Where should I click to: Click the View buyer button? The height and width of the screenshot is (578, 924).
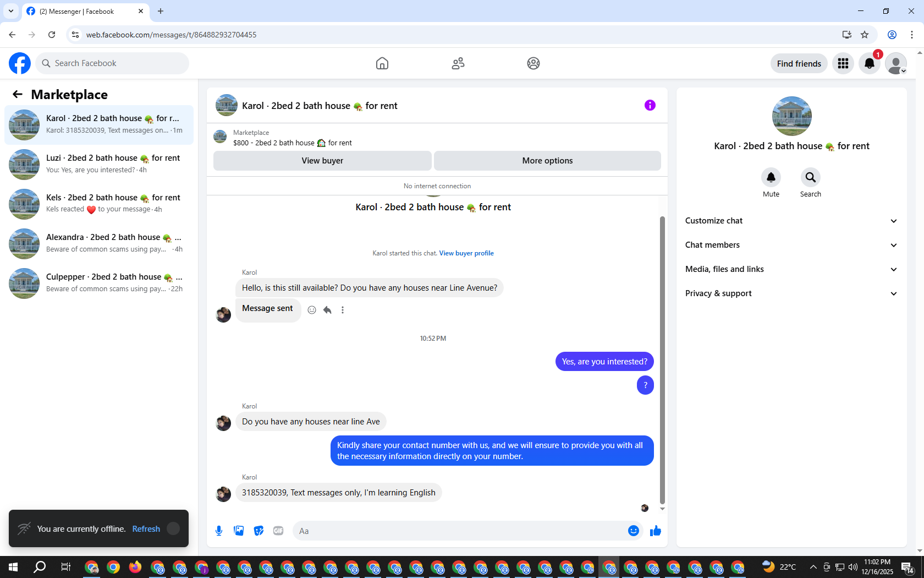(322, 161)
